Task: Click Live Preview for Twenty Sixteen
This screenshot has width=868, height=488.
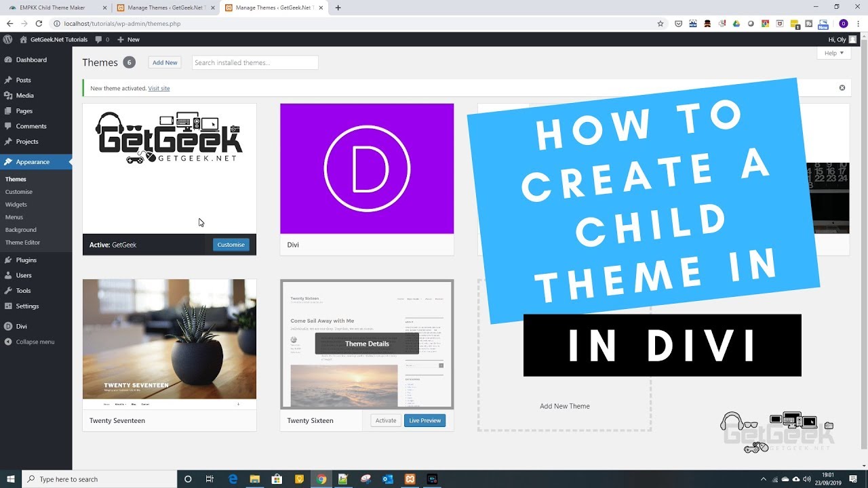Action: [425, 420]
